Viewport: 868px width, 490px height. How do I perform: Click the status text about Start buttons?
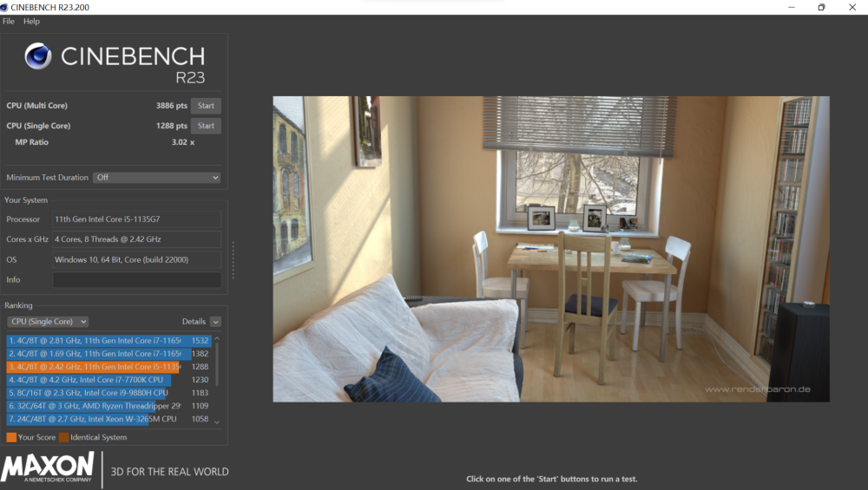click(x=551, y=479)
